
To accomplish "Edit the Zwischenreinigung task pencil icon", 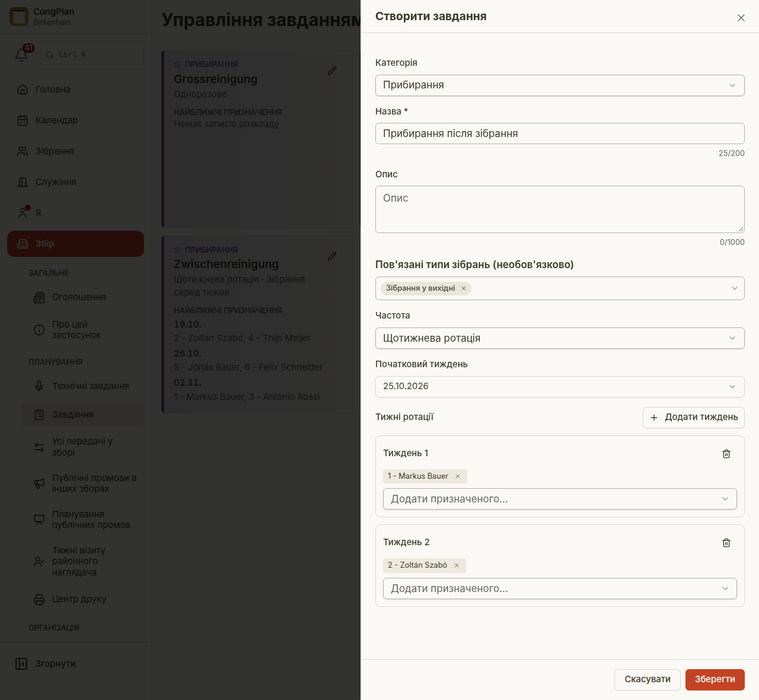I will tap(332, 256).
